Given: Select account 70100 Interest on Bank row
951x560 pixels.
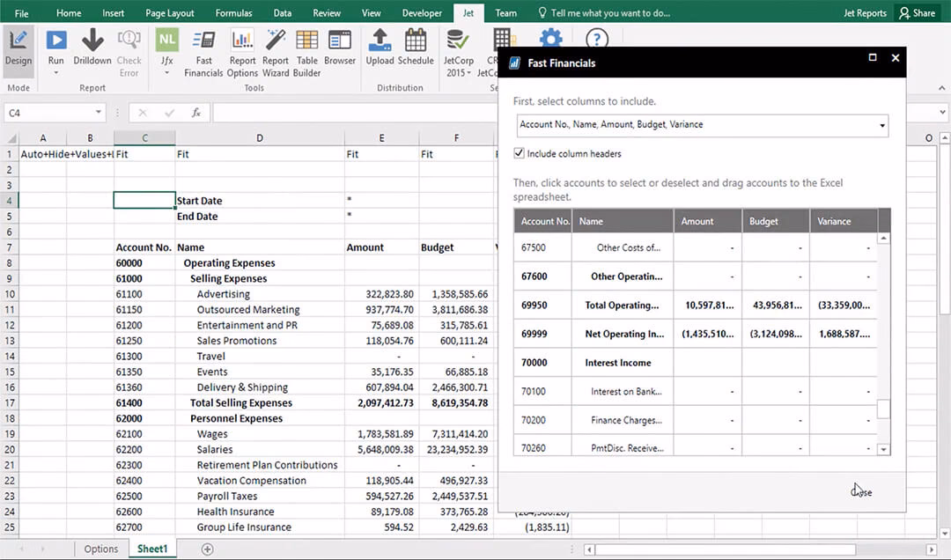Looking at the screenshot, I should 695,391.
